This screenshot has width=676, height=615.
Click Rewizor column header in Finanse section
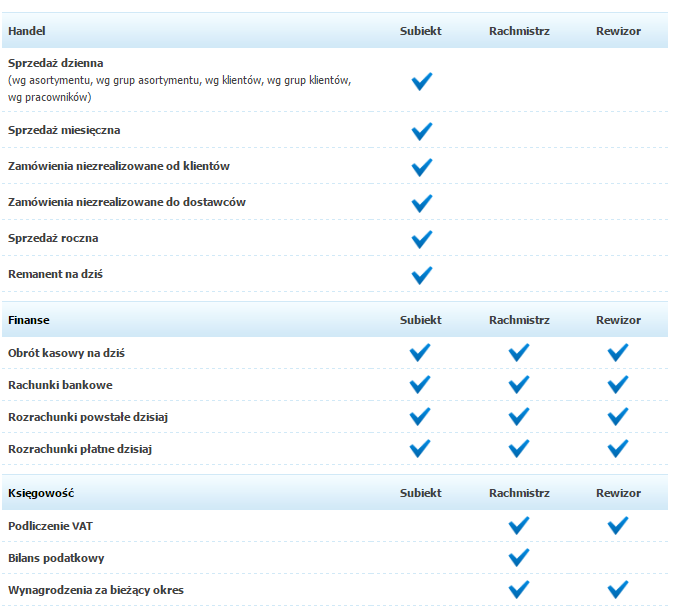coord(618,320)
